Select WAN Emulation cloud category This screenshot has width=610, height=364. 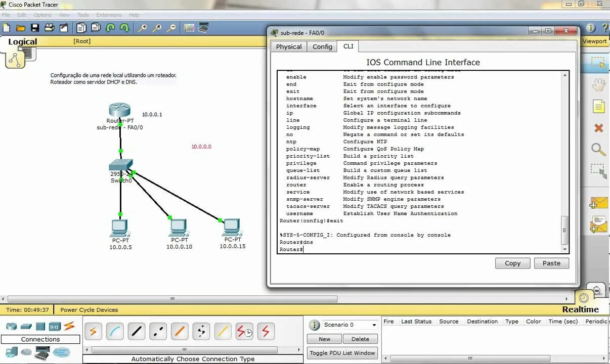pyautogui.click(x=26, y=352)
